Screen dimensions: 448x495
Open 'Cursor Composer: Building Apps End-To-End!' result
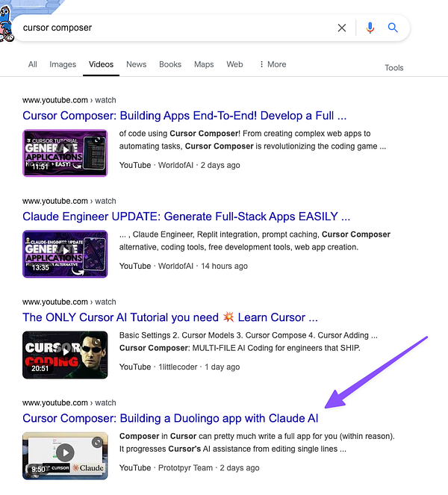point(184,116)
